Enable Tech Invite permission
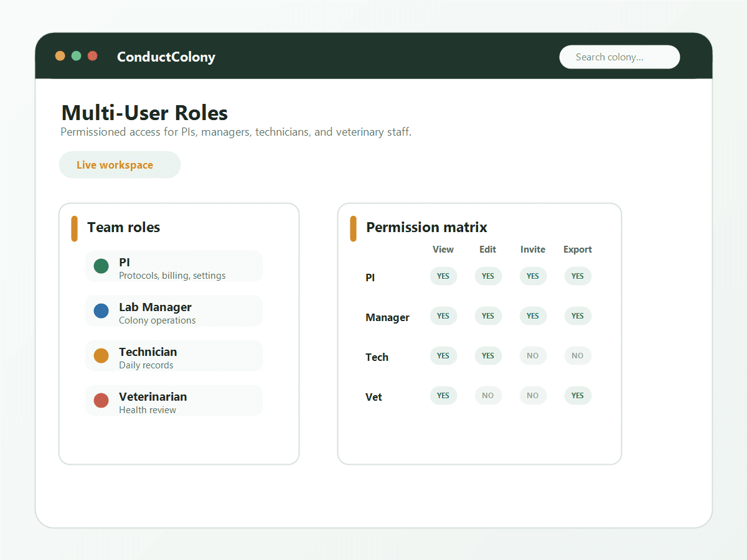The width and height of the screenshot is (747, 560). click(x=533, y=356)
